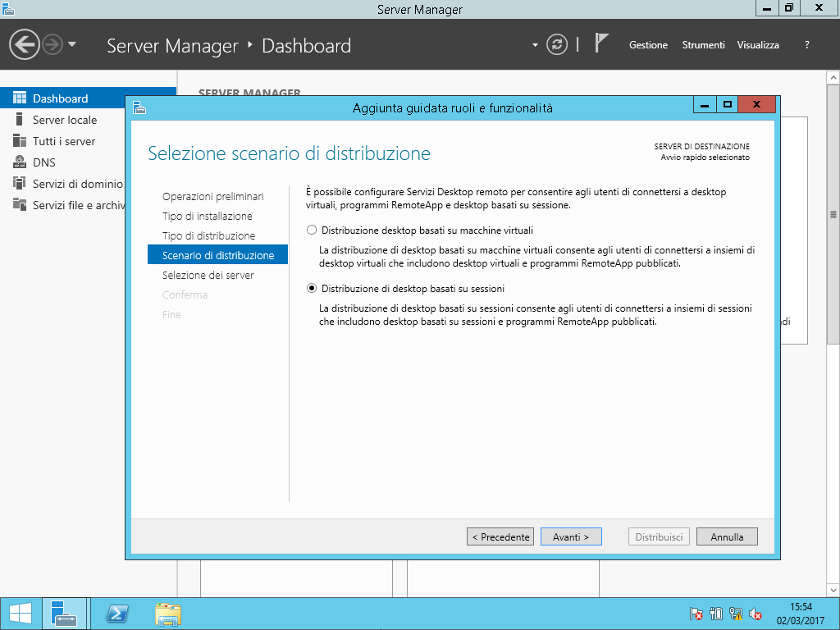Open the Gestione menu
This screenshot has height=630, width=840.
coord(648,45)
